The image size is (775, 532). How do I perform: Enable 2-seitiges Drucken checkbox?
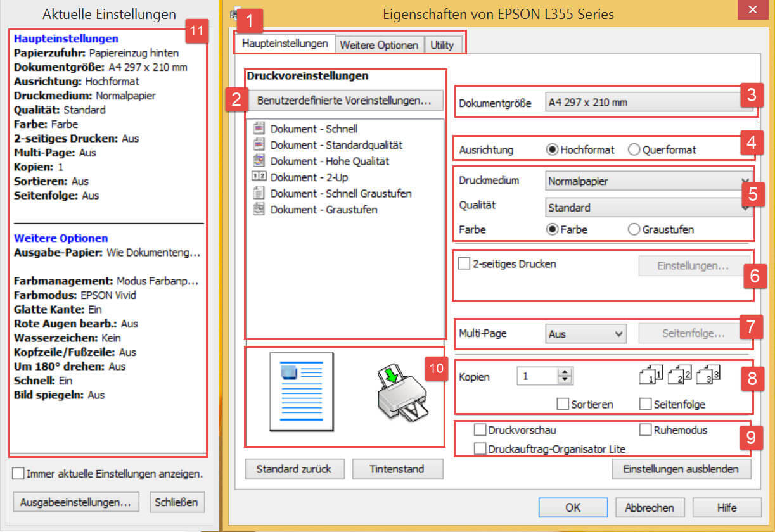(x=463, y=264)
